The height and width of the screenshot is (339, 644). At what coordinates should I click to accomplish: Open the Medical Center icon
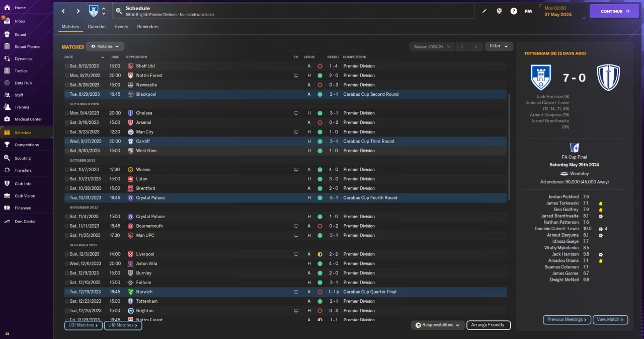coord(7,119)
